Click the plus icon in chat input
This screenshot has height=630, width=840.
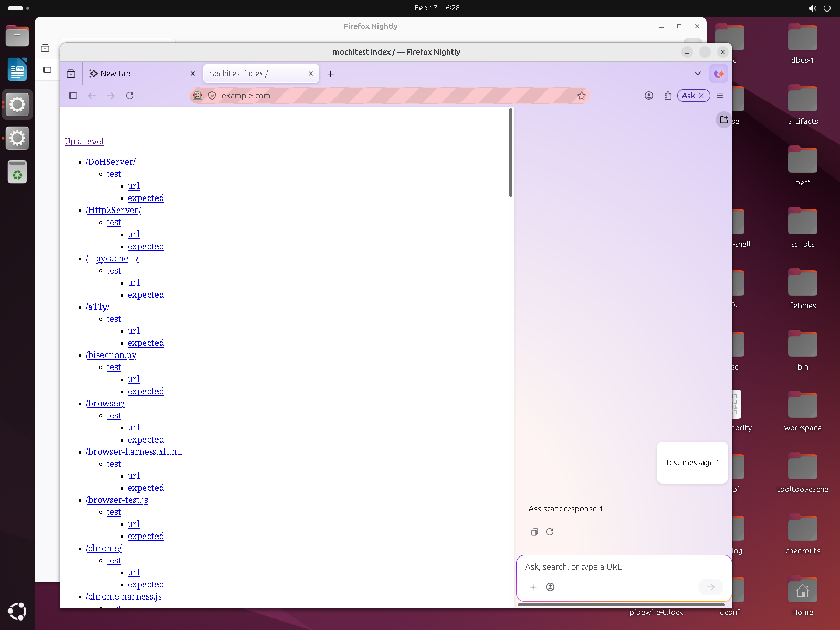tap(533, 587)
